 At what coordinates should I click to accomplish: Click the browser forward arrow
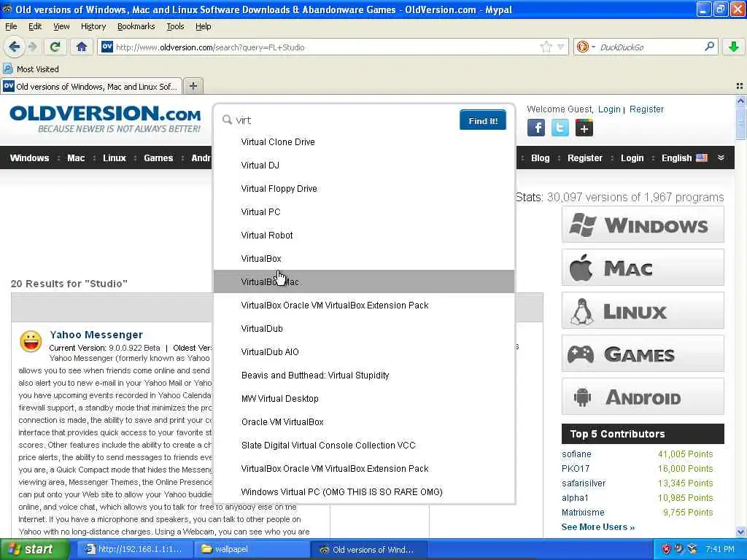tap(32, 47)
